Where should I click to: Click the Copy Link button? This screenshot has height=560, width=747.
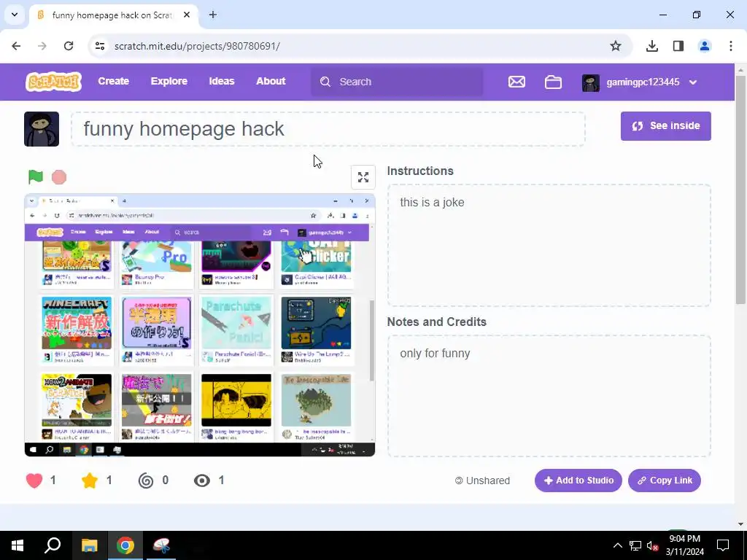pyautogui.click(x=665, y=481)
